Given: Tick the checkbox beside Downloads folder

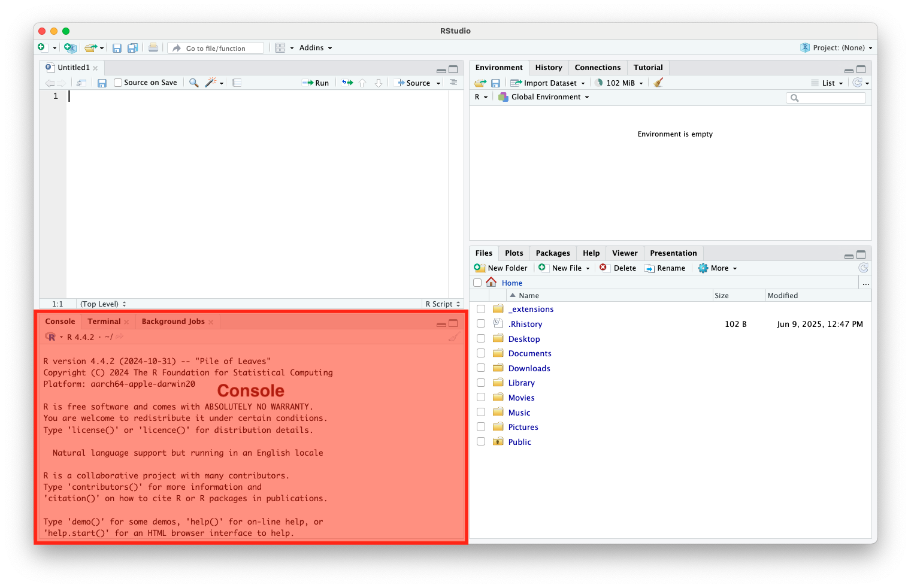Looking at the screenshot, I should point(481,368).
